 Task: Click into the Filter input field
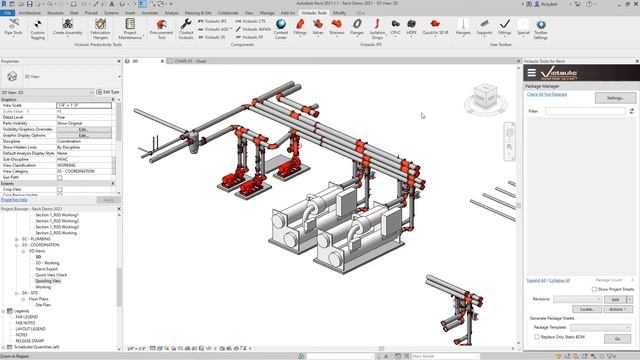(x=585, y=111)
